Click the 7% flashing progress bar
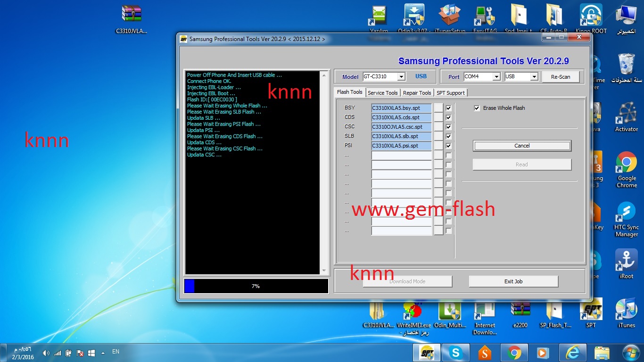The image size is (644, 362). pyautogui.click(x=256, y=286)
